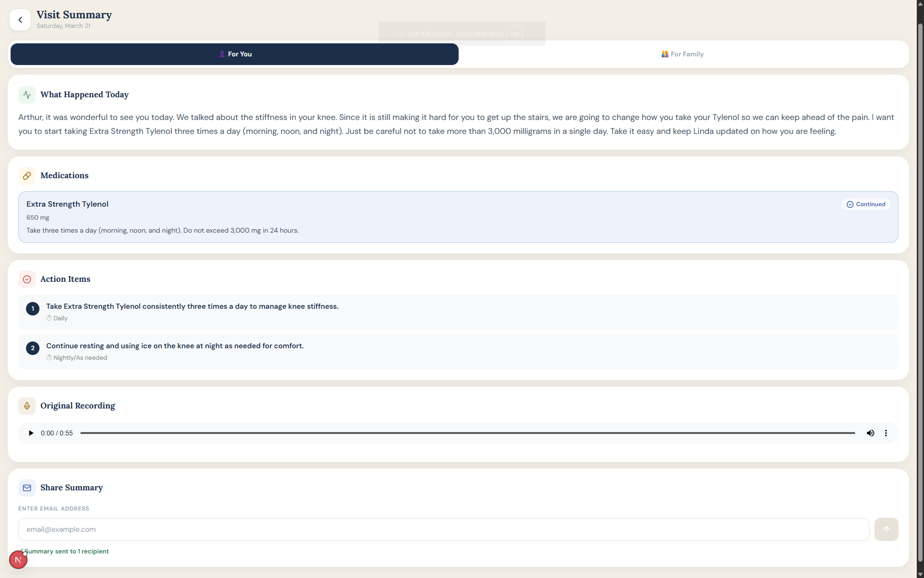
Task: Play the original recording audio
Action: (x=31, y=433)
